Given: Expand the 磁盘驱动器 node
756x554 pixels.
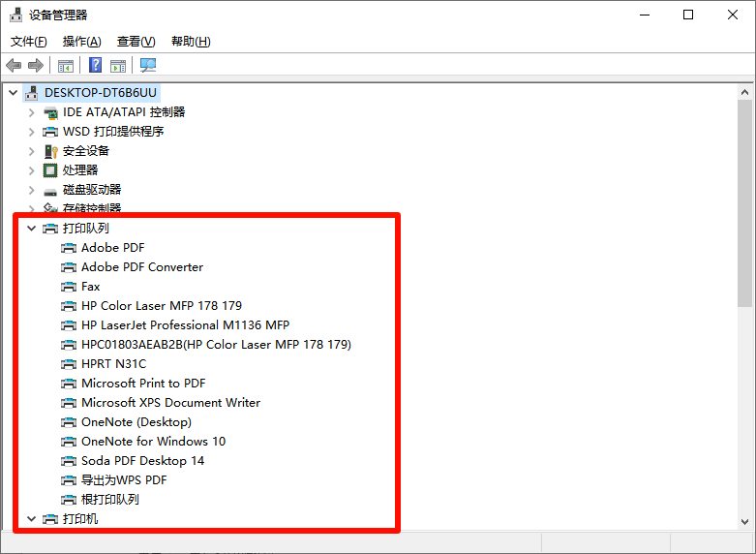Looking at the screenshot, I should [31, 190].
